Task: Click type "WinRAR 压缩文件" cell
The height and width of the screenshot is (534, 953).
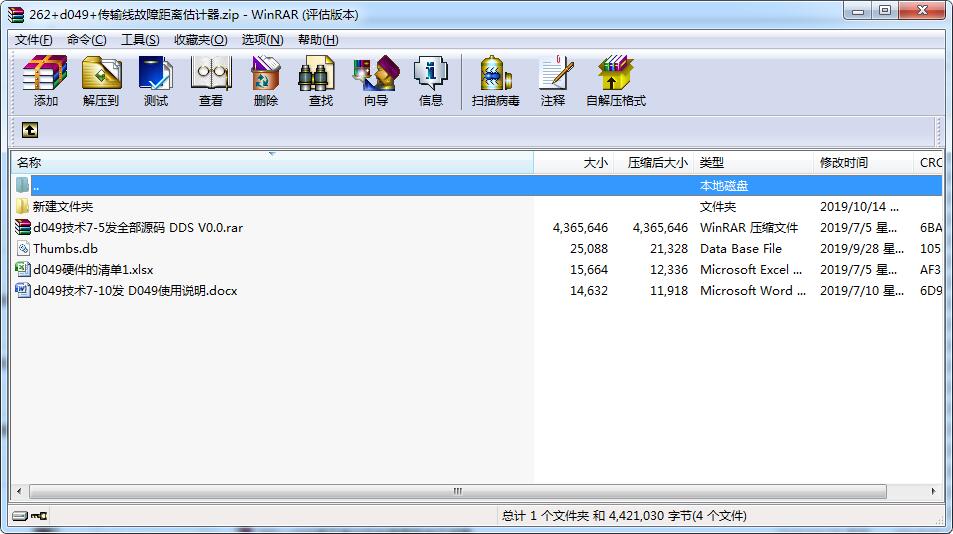Action: pos(749,227)
